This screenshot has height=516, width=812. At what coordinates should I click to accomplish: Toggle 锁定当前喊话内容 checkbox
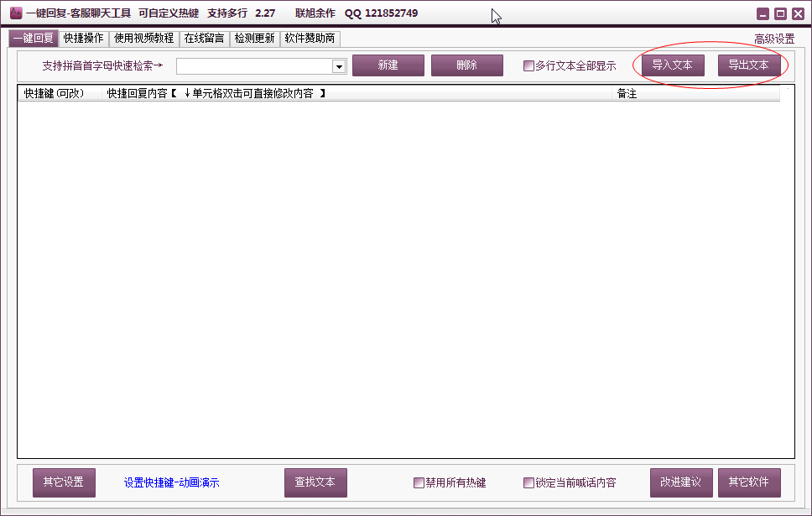pos(528,482)
